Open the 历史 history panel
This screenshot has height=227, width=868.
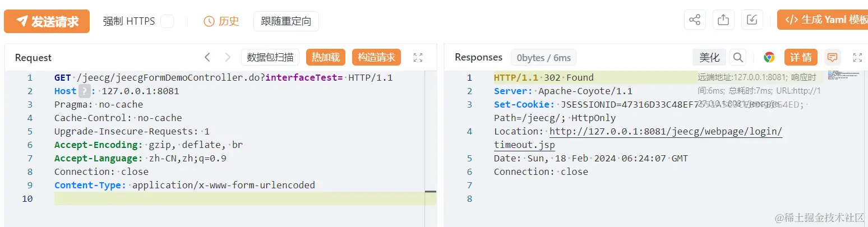(x=221, y=21)
